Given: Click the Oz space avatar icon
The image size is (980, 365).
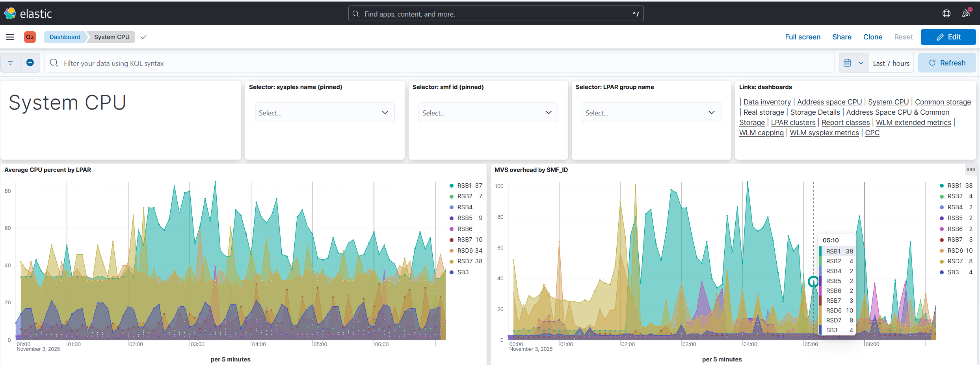Looking at the screenshot, I should (x=30, y=37).
